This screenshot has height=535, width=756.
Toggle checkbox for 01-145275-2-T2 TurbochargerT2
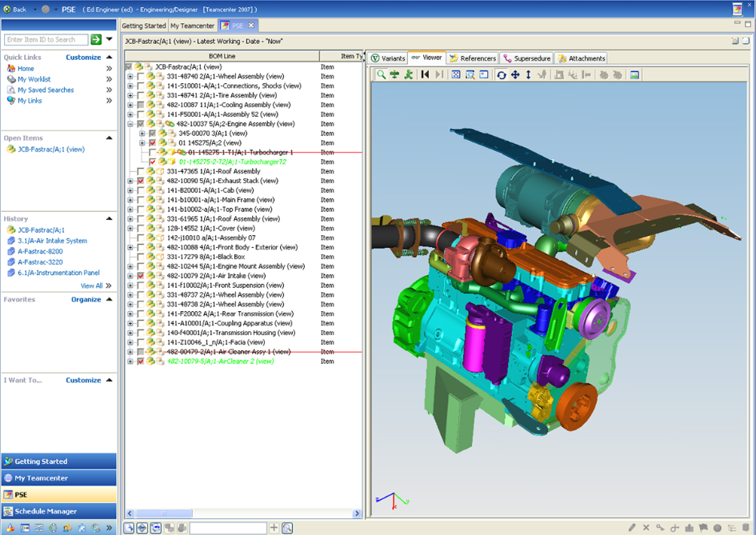[x=152, y=162]
